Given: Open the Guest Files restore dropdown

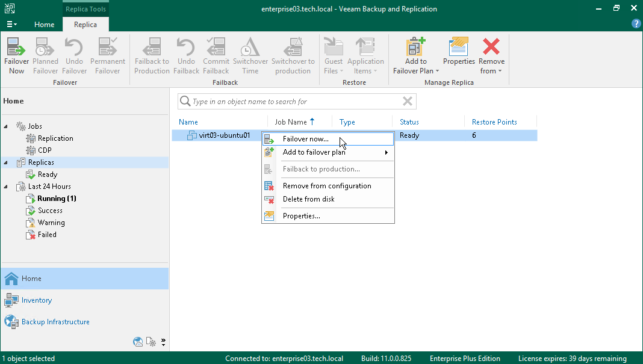Looking at the screenshot, I should (x=334, y=56).
